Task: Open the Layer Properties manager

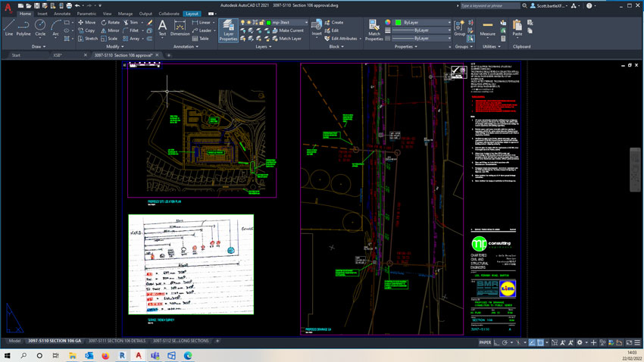Action: pos(228,30)
